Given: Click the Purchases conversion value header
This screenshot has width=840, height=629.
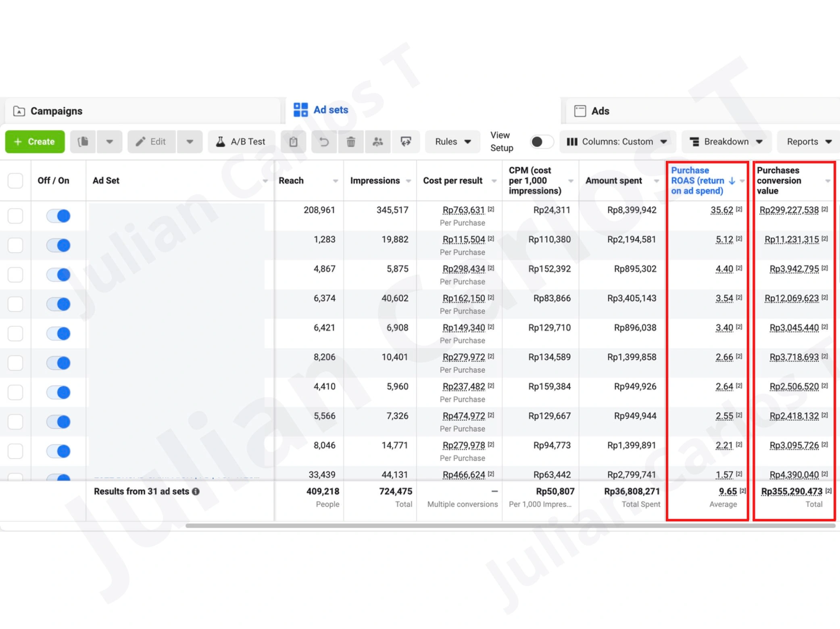Looking at the screenshot, I should 779,181.
